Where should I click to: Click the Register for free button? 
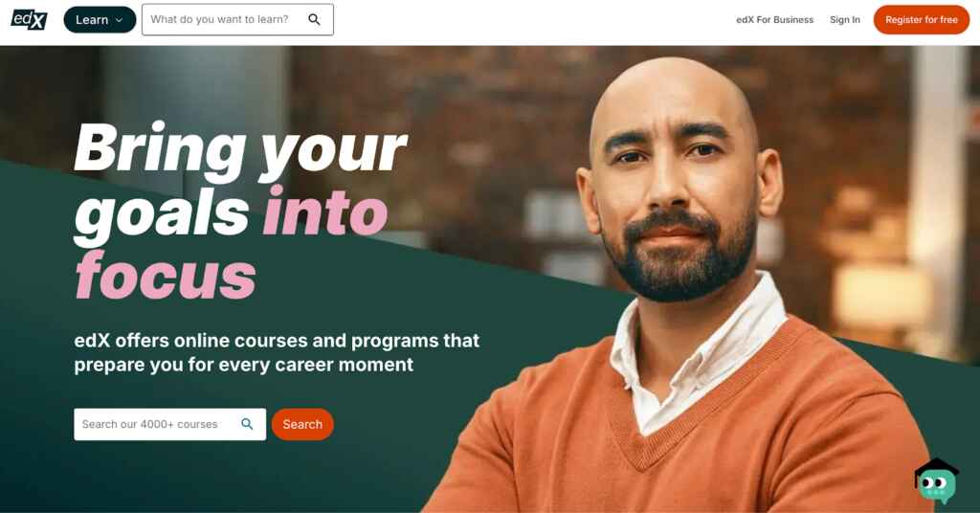(922, 19)
